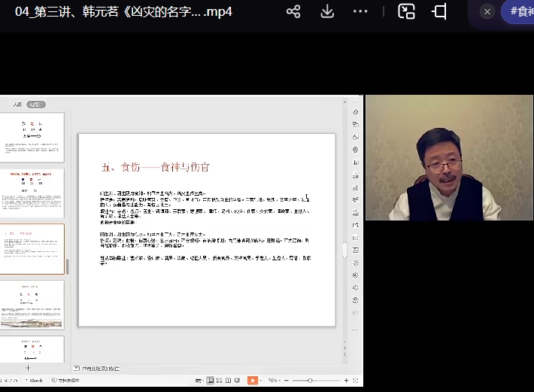This screenshot has width=534, height=392.
Task: Zoom in with the plus button
Action: [347, 381]
